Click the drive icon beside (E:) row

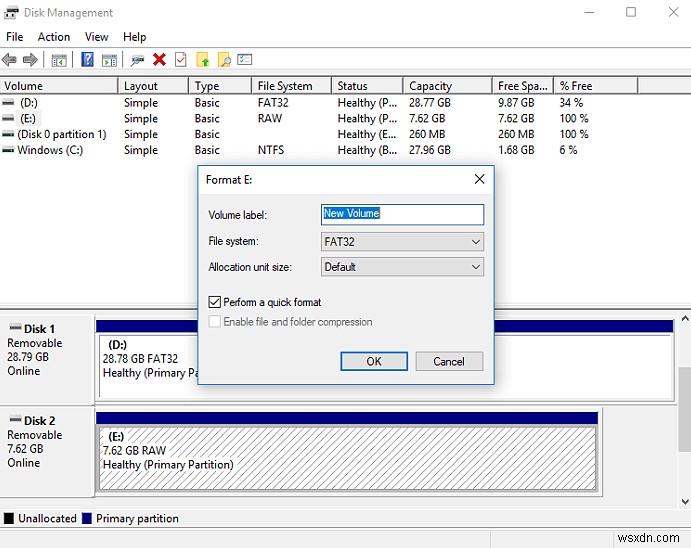pos(8,118)
